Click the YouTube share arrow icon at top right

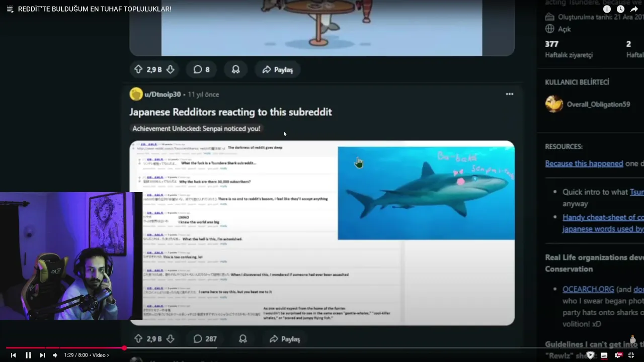tap(634, 9)
